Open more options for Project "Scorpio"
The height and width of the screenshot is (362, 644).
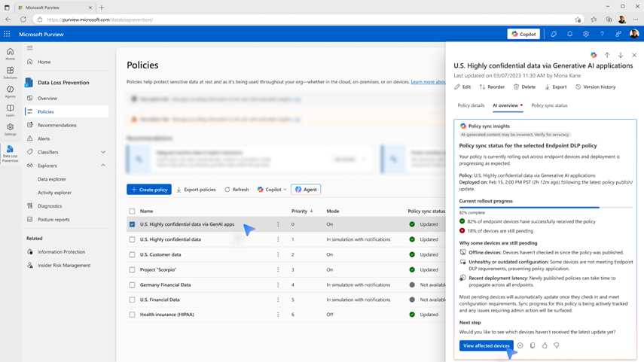tap(278, 269)
